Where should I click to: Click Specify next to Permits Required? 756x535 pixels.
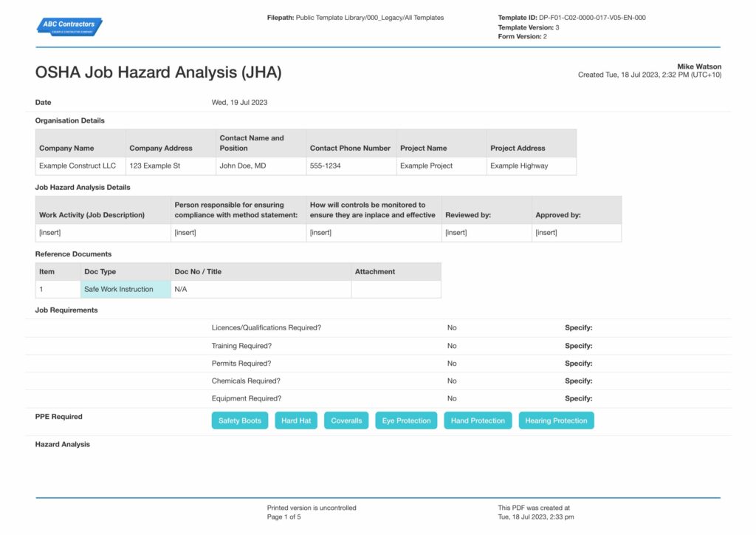coord(579,364)
